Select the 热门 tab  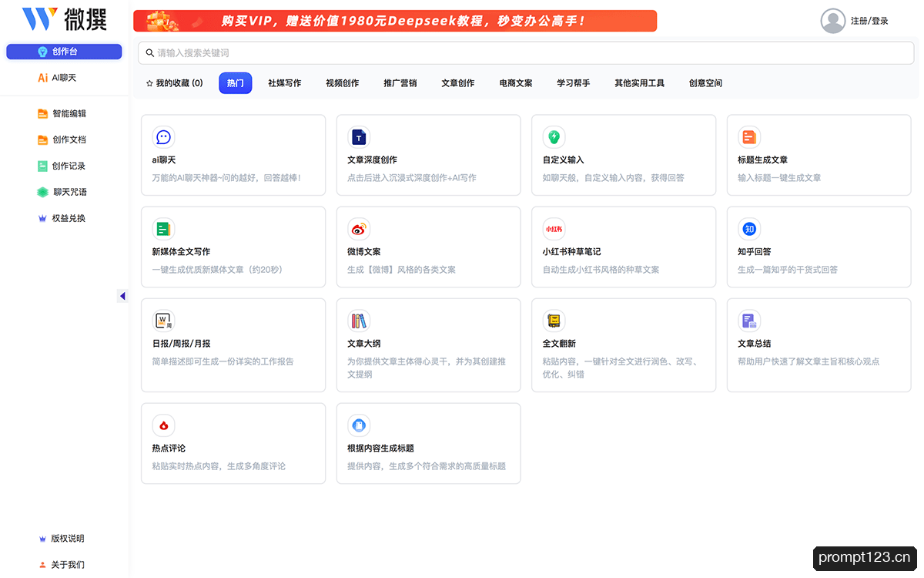coord(236,83)
